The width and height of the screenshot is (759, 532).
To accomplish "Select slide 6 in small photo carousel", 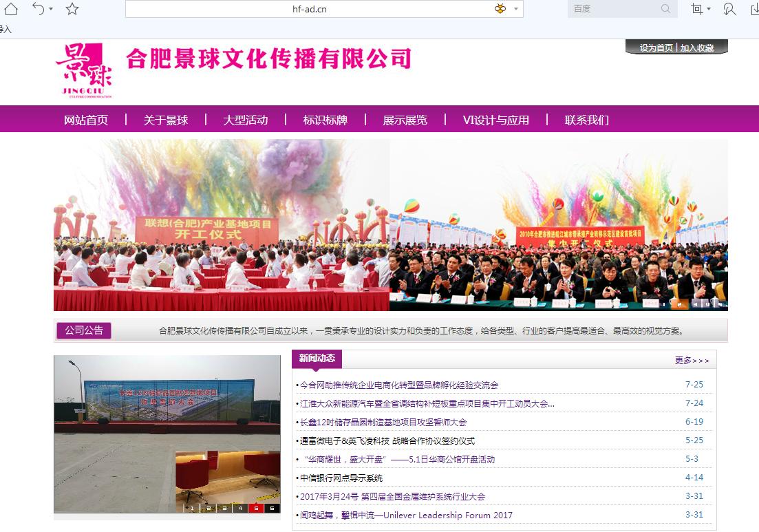I will [272, 508].
